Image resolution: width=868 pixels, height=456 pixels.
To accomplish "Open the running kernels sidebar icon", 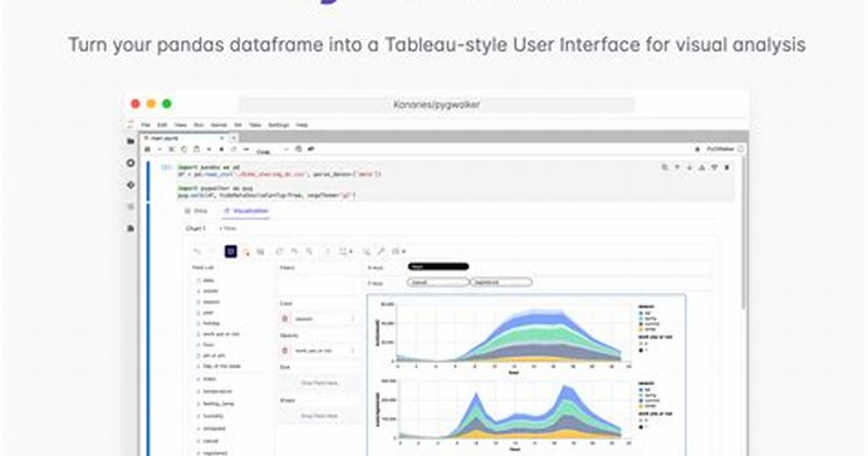I will [131, 163].
